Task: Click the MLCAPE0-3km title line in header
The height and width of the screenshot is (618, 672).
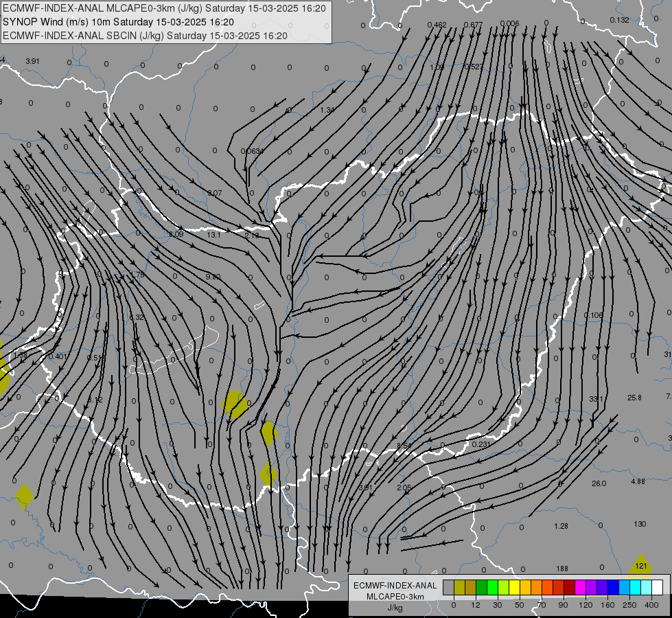Action: point(164,8)
